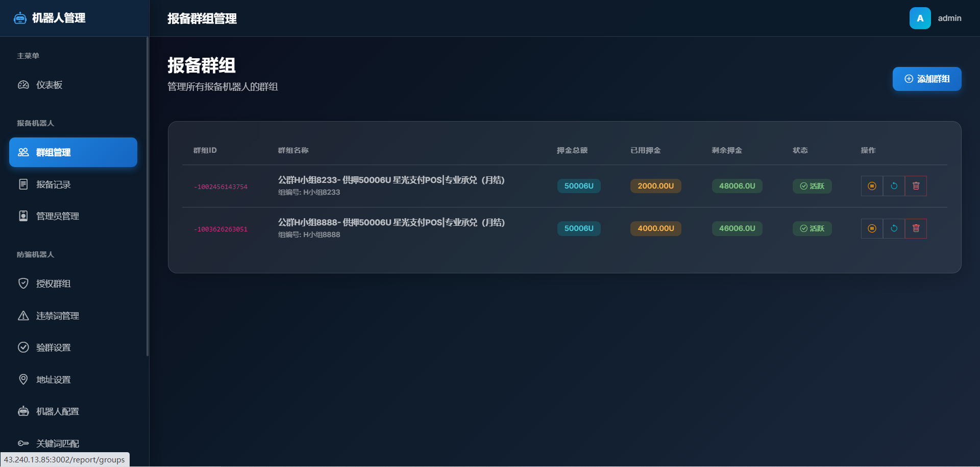Select 群组管理 in the sidebar
This screenshot has height=467, width=980.
pos(73,152)
